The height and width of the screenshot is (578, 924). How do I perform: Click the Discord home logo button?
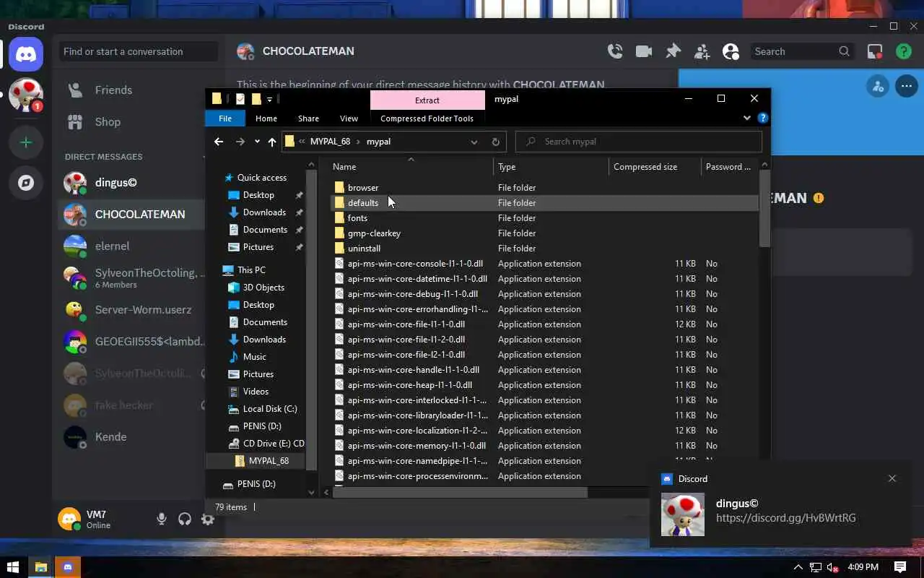[x=26, y=55]
